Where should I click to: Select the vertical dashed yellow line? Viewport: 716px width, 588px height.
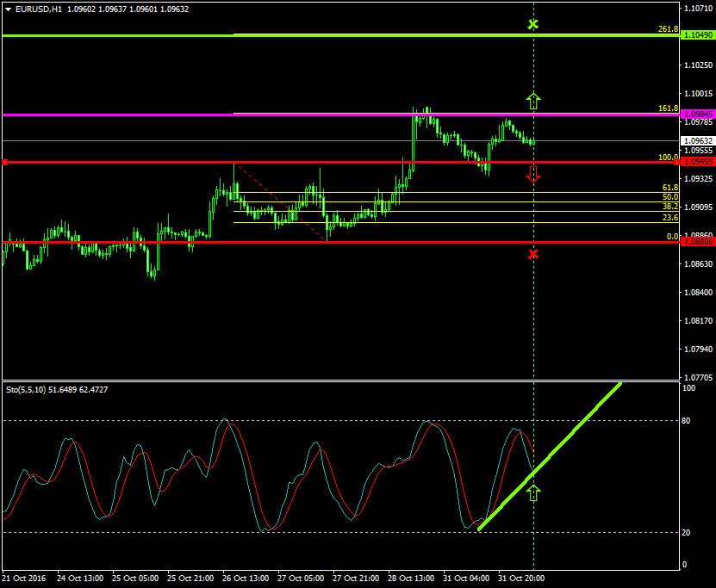click(x=534, y=327)
